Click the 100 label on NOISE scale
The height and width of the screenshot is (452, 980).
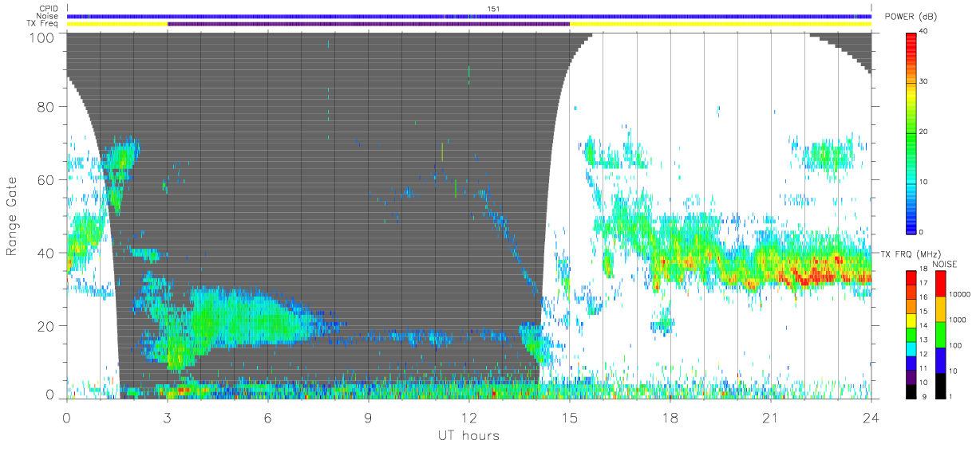click(x=957, y=345)
